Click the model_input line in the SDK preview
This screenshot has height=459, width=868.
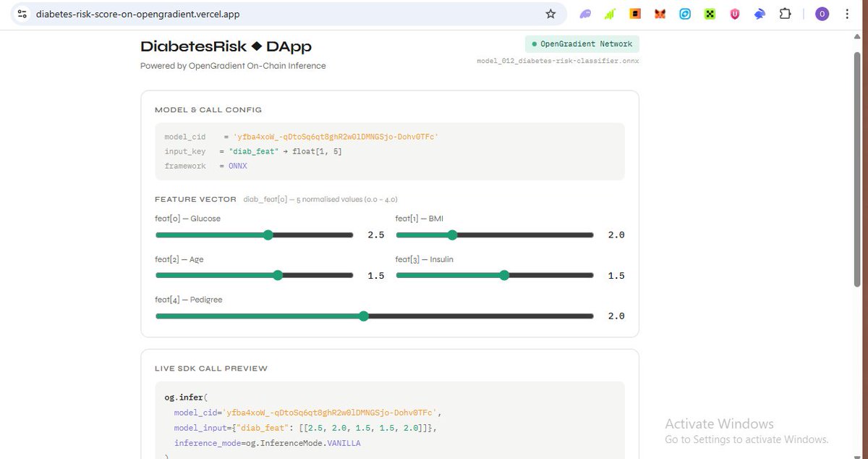(x=305, y=428)
